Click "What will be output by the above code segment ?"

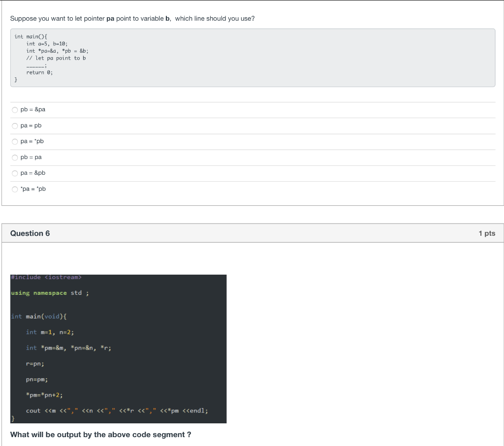click(101, 435)
